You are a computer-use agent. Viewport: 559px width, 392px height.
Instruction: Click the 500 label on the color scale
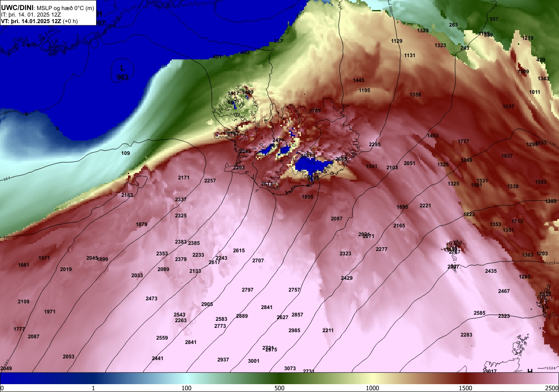click(x=279, y=388)
